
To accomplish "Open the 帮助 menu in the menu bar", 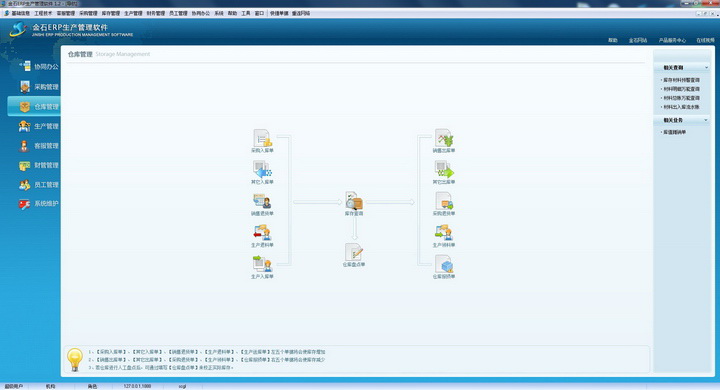I will coord(232,13).
